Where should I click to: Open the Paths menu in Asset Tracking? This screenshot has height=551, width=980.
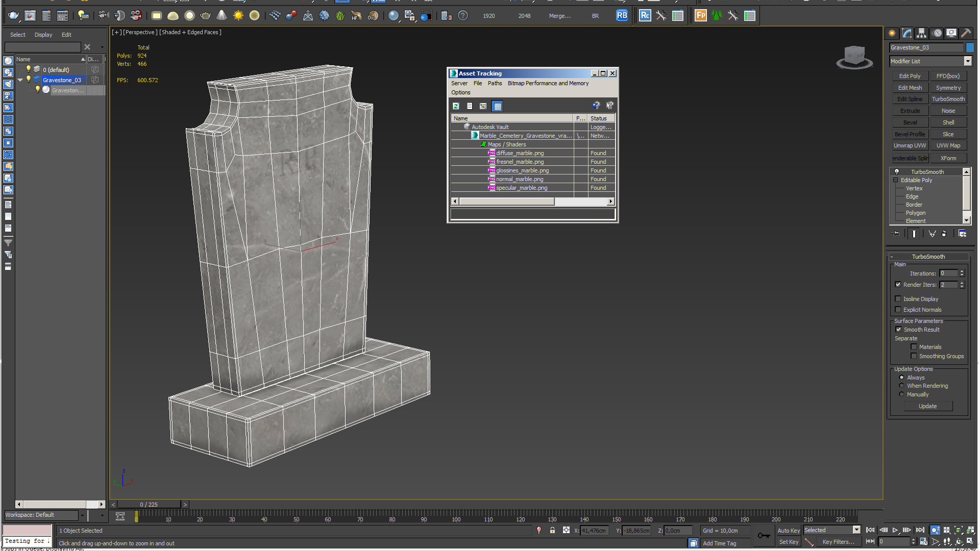coord(494,83)
